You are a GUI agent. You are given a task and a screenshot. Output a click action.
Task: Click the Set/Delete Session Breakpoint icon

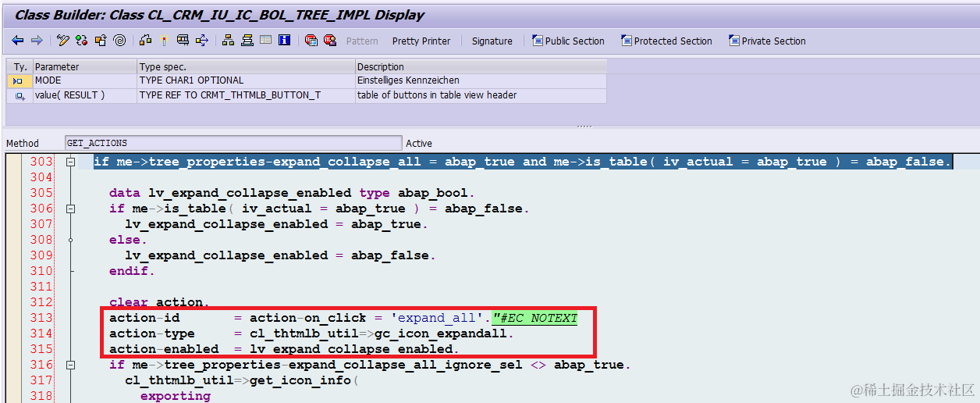click(x=311, y=41)
